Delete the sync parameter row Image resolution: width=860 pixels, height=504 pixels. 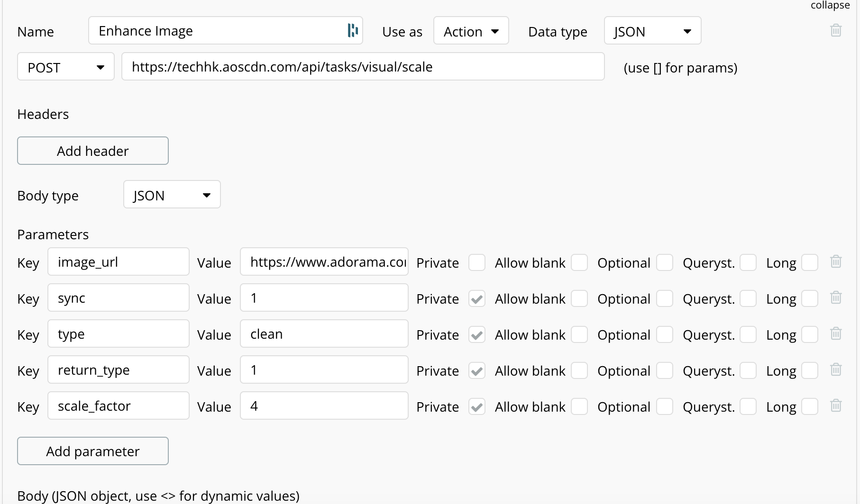(x=836, y=297)
